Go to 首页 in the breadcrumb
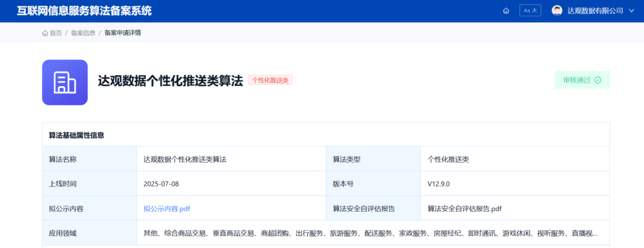Image resolution: width=644 pixels, height=248 pixels. tap(56, 33)
